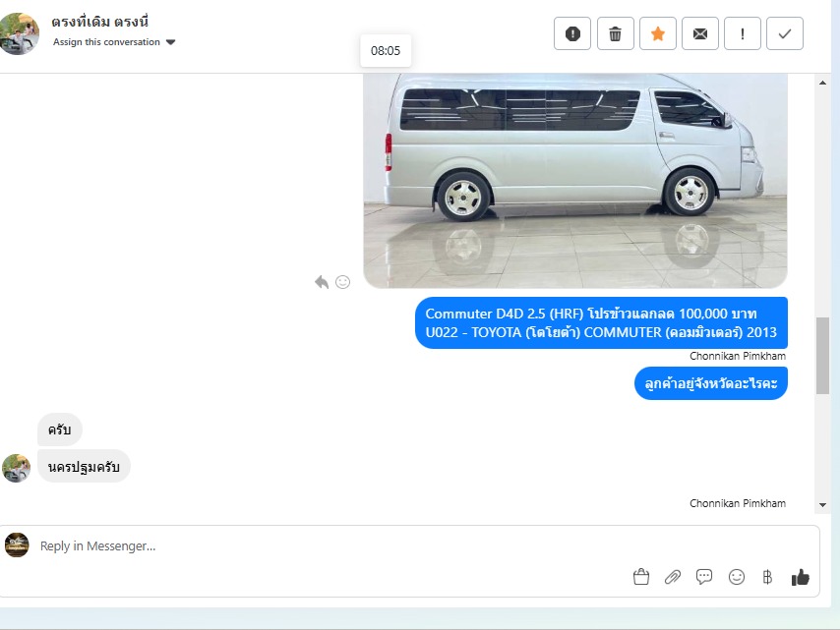Flag conversation as priority with exclamation mark
The image size is (840, 630).
coord(742,33)
